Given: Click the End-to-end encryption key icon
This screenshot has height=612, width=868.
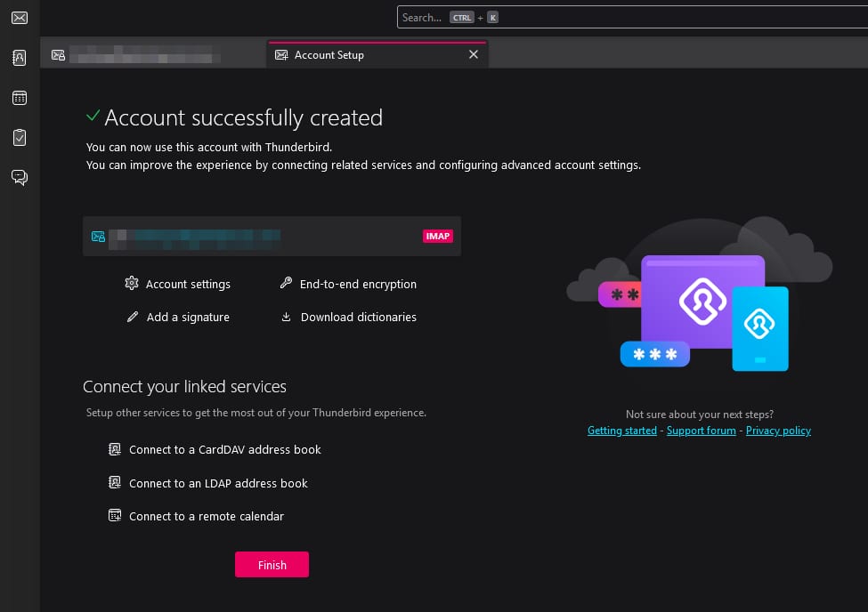Looking at the screenshot, I should (x=286, y=284).
